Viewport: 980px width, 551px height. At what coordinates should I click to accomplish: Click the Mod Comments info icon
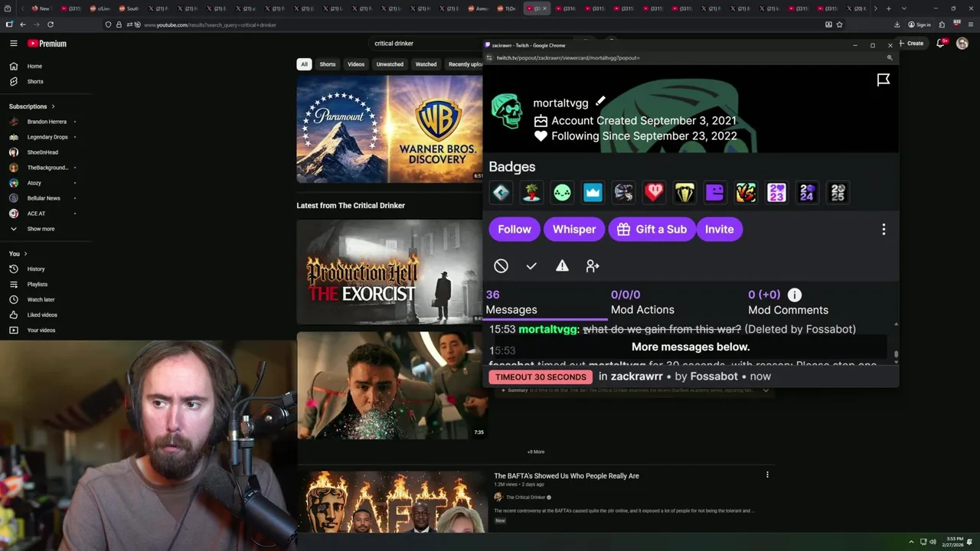click(795, 295)
